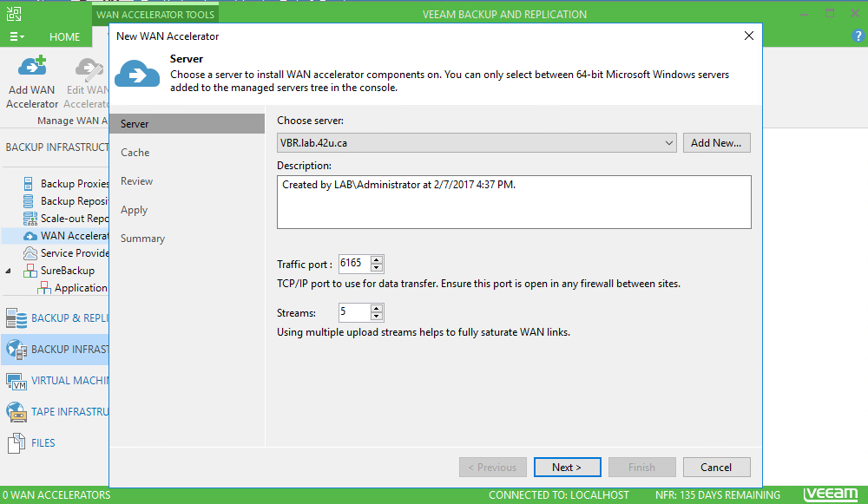
Task: Open the Choose server dropdown
Action: [668, 143]
